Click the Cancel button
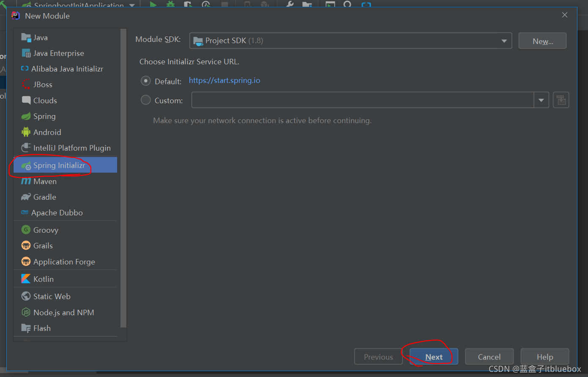 pyautogui.click(x=489, y=357)
